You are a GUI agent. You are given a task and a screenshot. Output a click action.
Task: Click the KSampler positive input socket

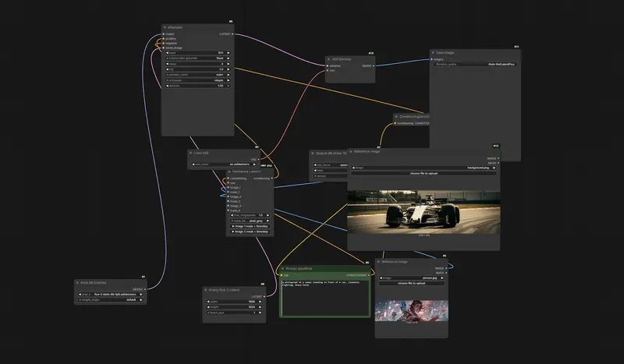[x=164, y=39]
